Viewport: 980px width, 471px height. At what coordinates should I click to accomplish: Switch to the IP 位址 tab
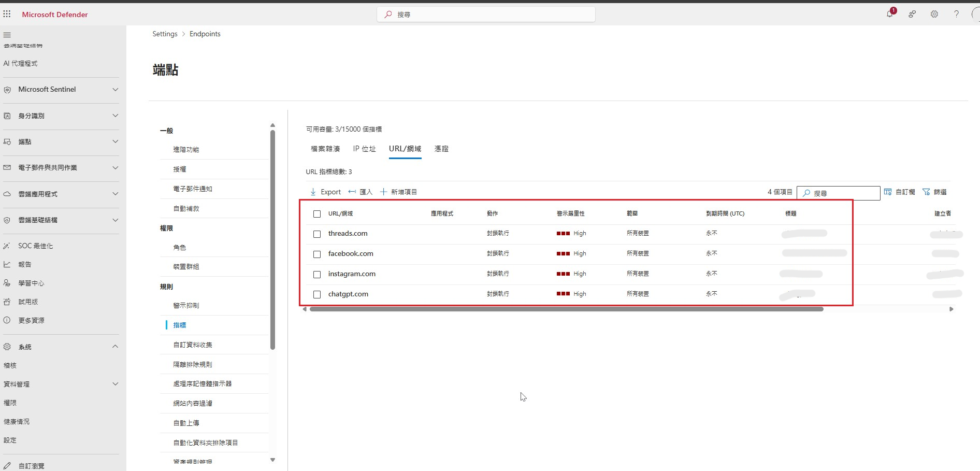click(364, 149)
